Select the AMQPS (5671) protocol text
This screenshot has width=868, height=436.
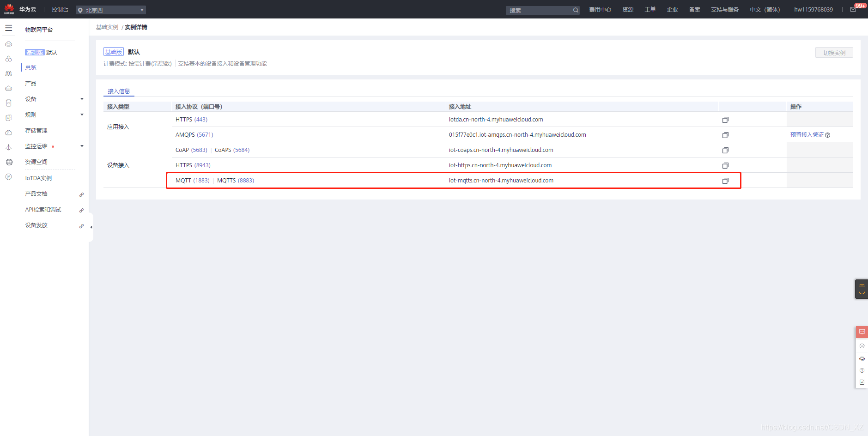click(x=194, y=135)
